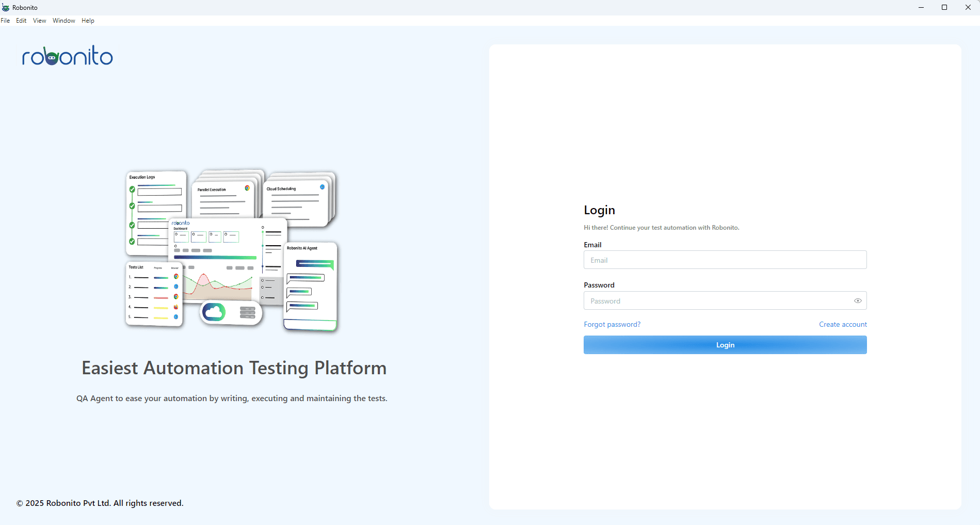Click the 'Email' field label
Image resolution: width=980 pixels, height=525 pixels.
click(x=592, y=245)
